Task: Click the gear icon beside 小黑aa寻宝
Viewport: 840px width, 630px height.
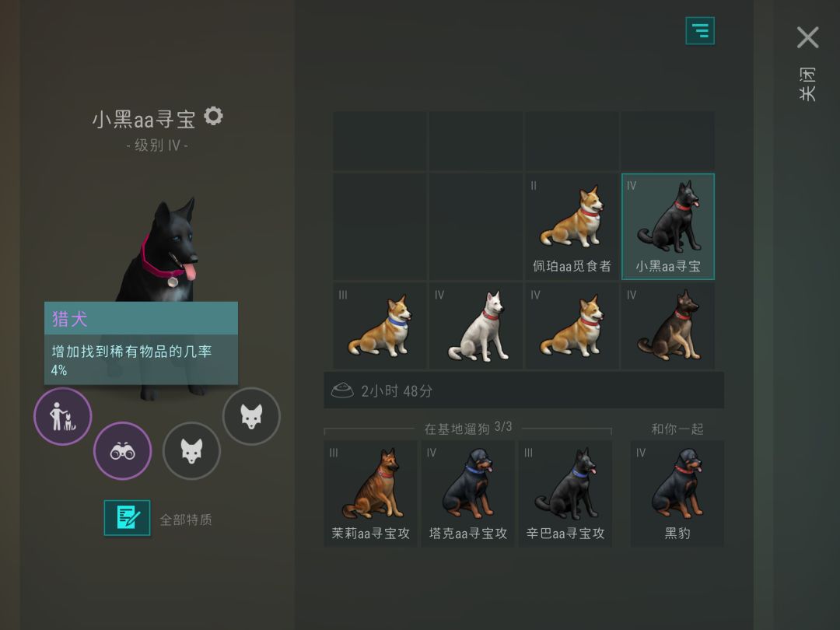Action: point(213,116)
